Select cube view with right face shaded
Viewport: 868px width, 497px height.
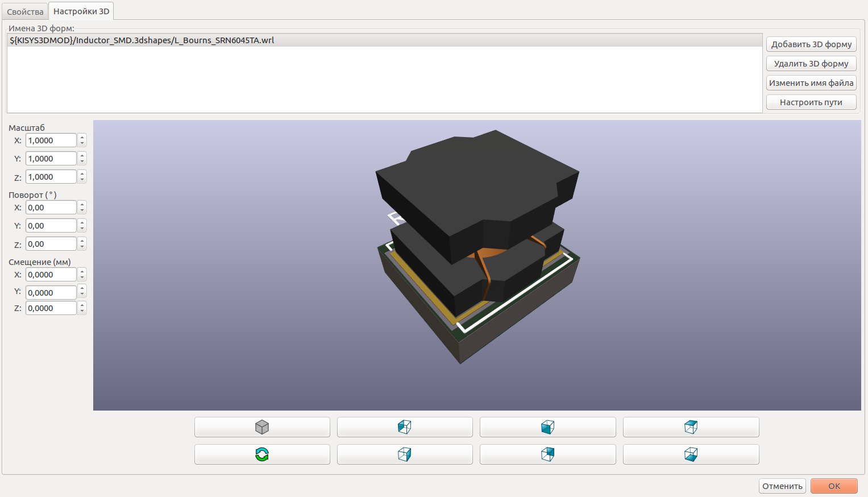tap(405, 454)
